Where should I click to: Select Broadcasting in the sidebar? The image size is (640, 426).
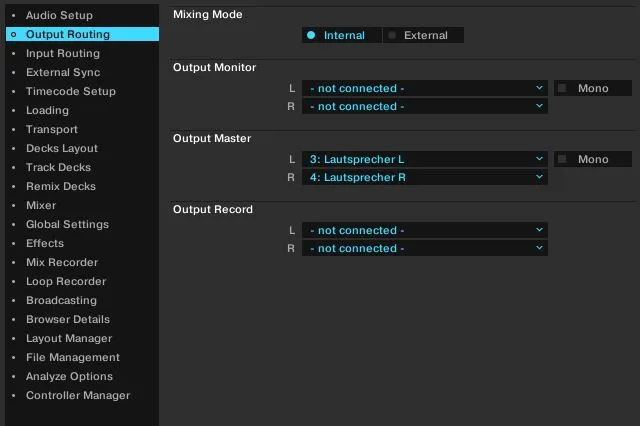pos(61,300)
